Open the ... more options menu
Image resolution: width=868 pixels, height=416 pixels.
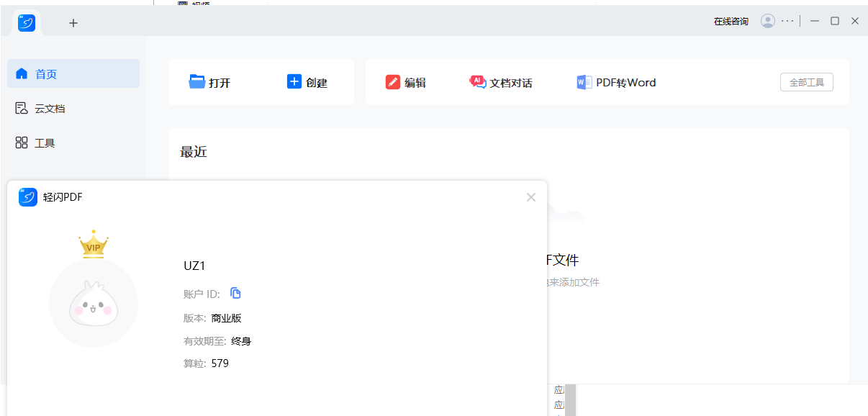(x=787, y=20)
